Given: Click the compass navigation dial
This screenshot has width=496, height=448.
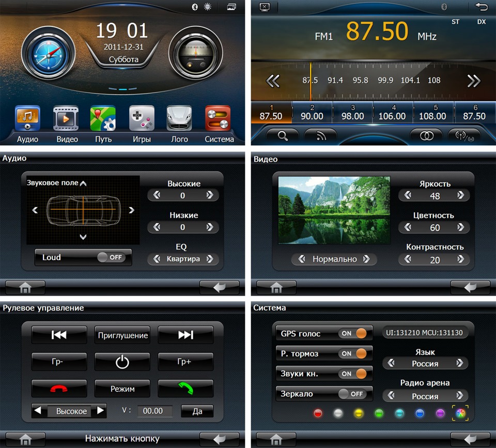Looking at the screenshot, I should [x=49, y=54].
